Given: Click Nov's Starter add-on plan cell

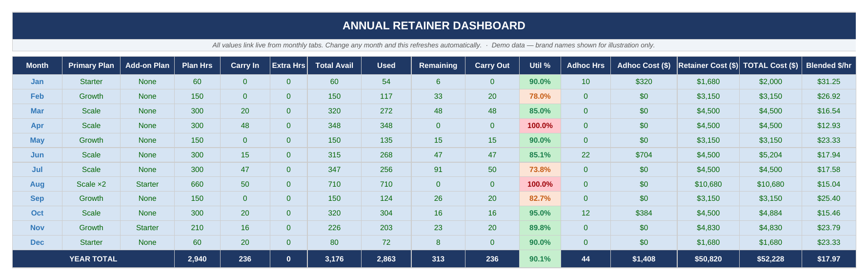Looking at the screenshot, I should tap(147, 228).
